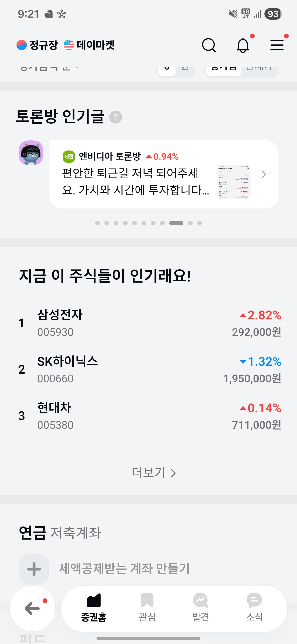Open 삼성전자 stock row
The image size is (297, 644).
(x=148, y=323)
